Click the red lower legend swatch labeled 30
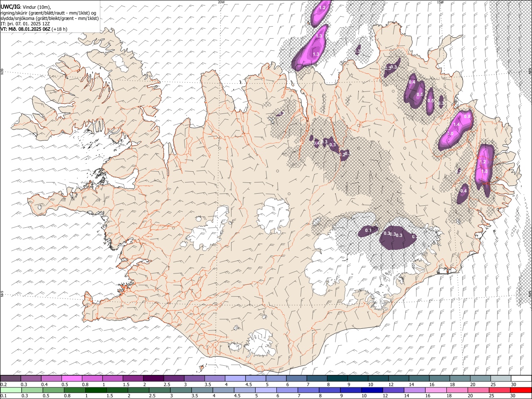The width and height of the screenshot is (532, 399). tap(521, 390)
